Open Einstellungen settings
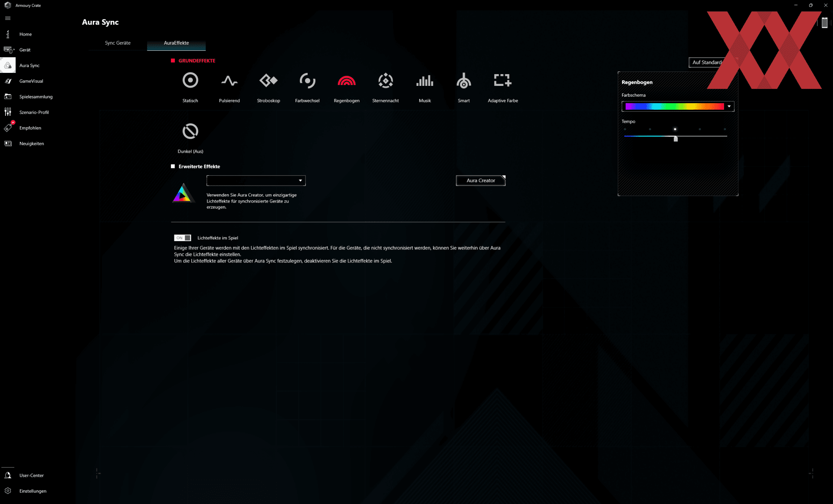This screenshot has width=833, height=504. click(33, 491)
